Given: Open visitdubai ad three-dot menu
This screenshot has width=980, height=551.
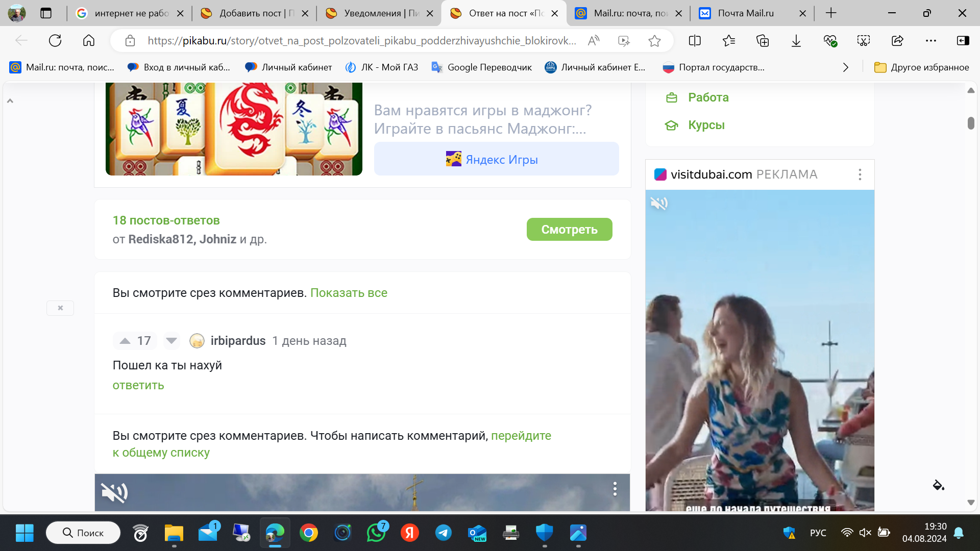Looking at the screenshot, I should [x=860, y=174].
